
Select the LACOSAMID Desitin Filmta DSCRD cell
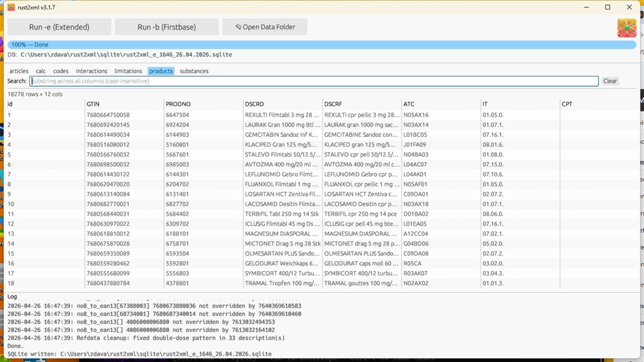coord(282,204)
